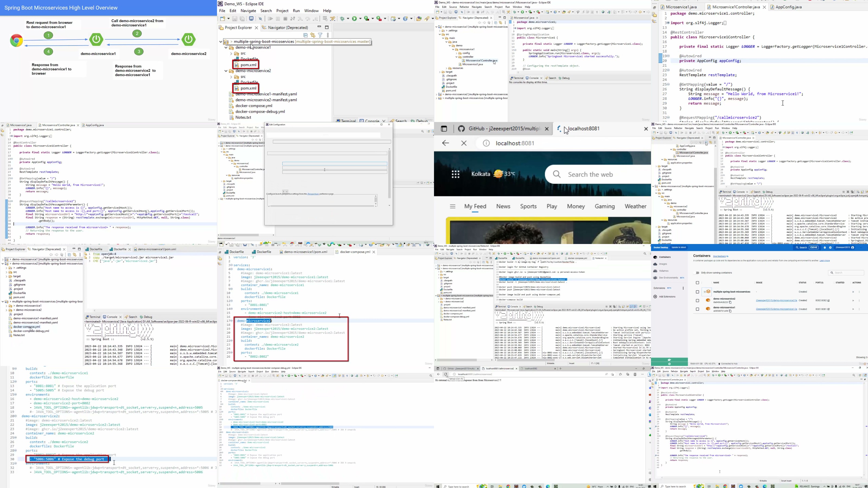Click Update to latest in Docker Desktop

(x=679, y=248)
